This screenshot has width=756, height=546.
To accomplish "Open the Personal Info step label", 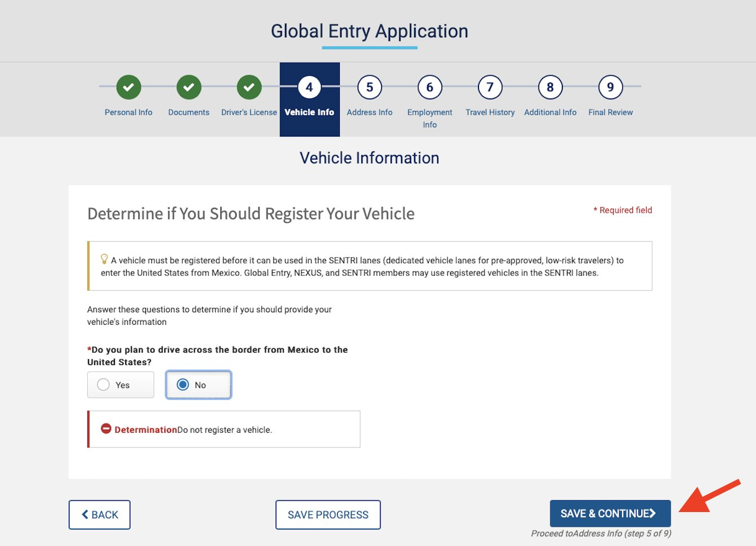I will pos(129,112).
